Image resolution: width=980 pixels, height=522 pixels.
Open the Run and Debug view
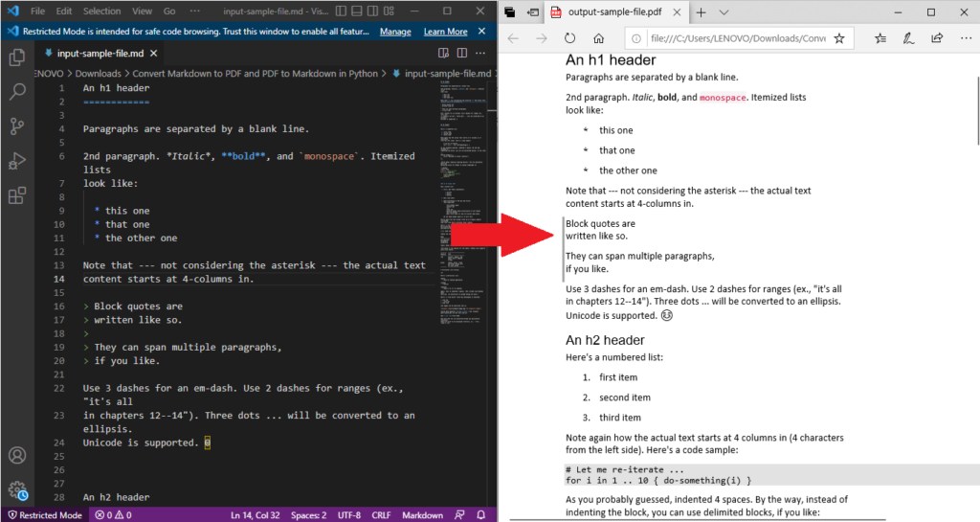tap(17, 161)
